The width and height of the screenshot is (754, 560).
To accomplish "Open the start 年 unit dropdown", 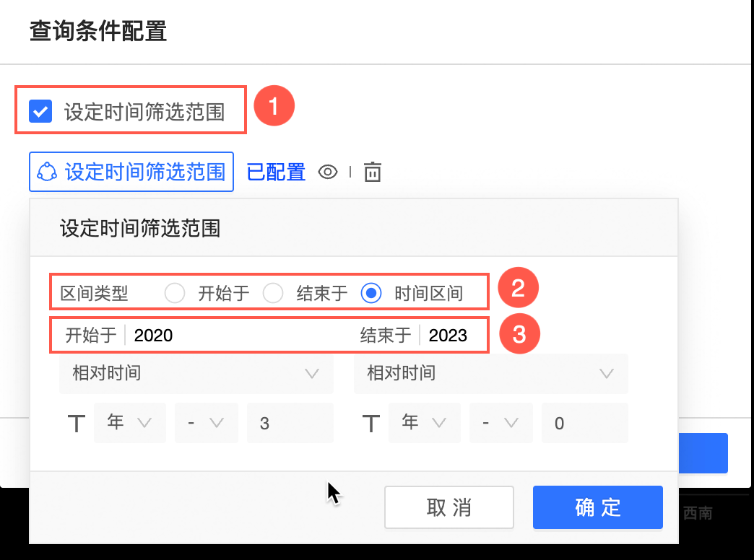I will tap(130, 422).
